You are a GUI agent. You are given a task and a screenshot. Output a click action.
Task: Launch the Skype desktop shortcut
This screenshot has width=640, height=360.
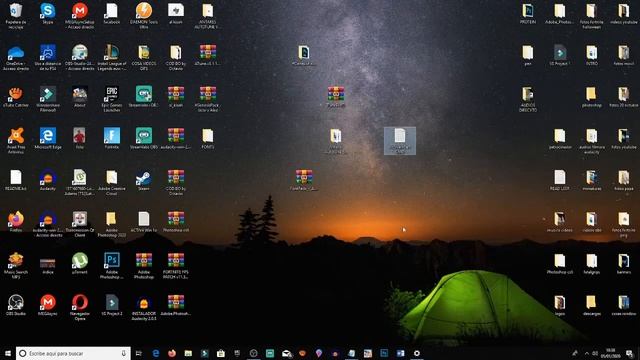click(x=48, y=13)
